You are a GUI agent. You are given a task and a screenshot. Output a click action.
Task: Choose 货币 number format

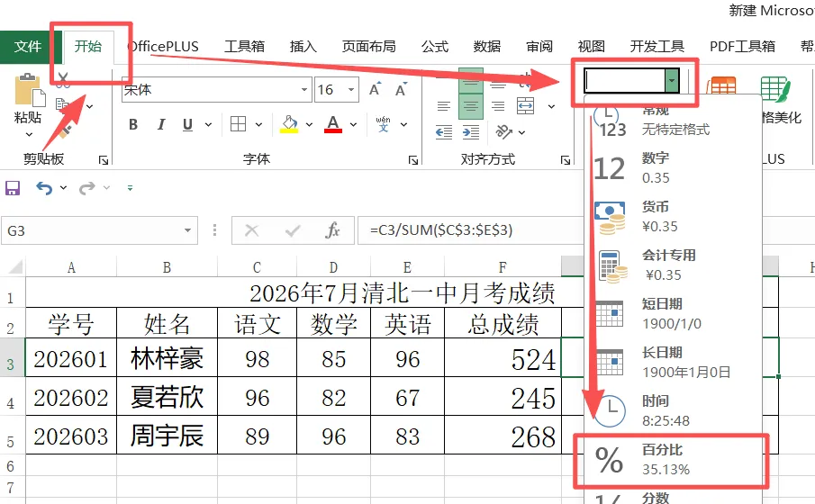coord(673,217)
